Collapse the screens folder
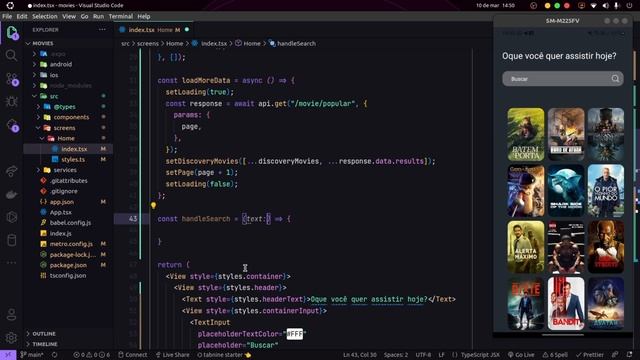Screen dimensions: 640x360 point(39,128)
